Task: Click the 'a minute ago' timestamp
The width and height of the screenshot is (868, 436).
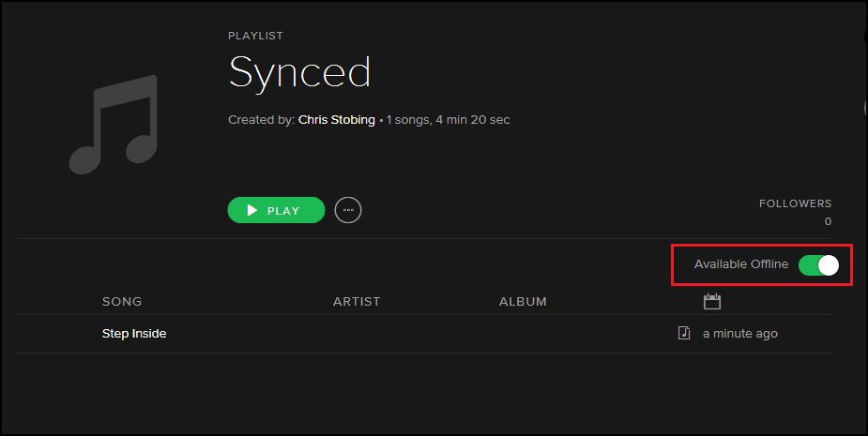Action: pos(740,334)
